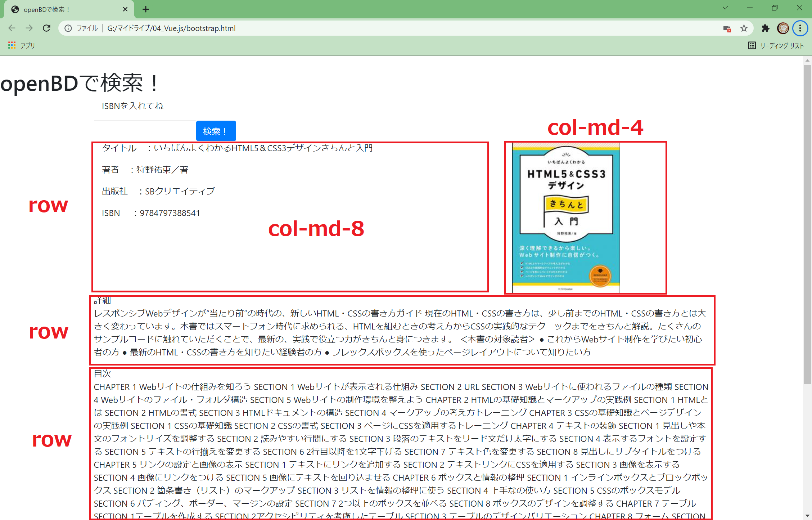Image resolution: width=812 pixels, height=520 pixels.
Task: Open the tab search chevron
Action: pyautogui.click(x=725, y=8)
